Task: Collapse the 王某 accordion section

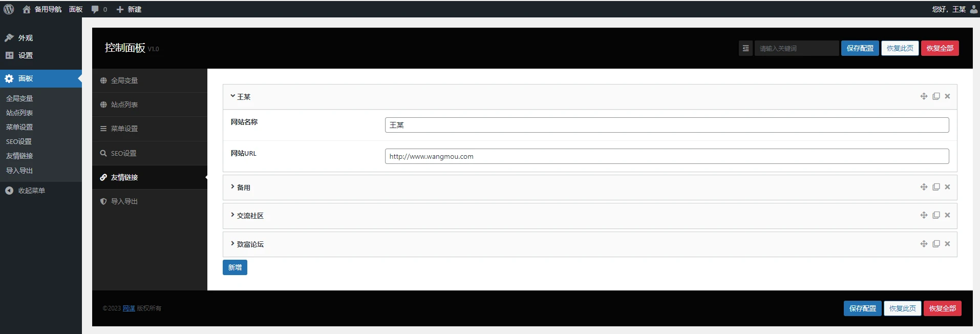Action: point(241,97)
